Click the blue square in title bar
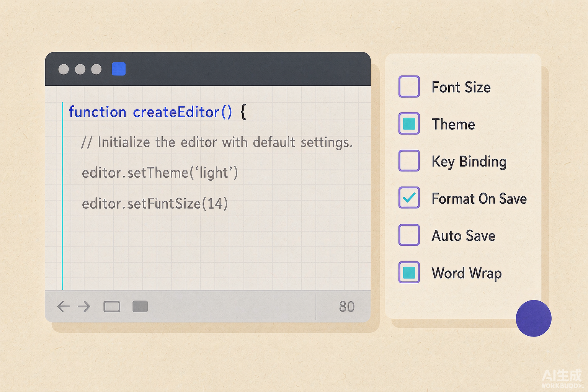This screenshot has width=588, height=392. [119, 69]
